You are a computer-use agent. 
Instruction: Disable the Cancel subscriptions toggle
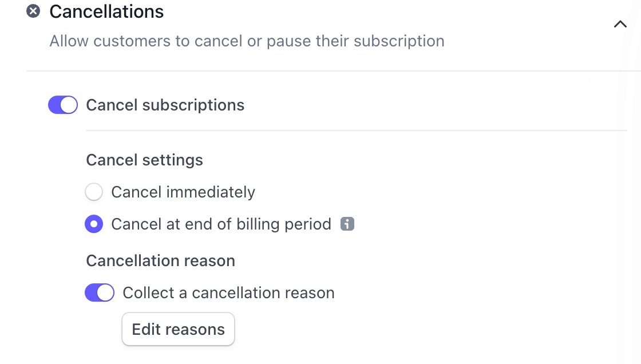pos(62,105)
